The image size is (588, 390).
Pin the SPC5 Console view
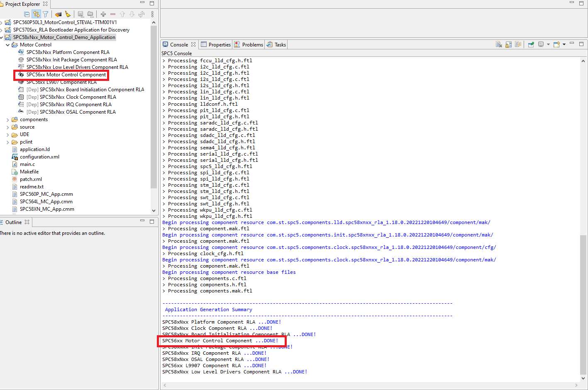[x=531, y=44]
